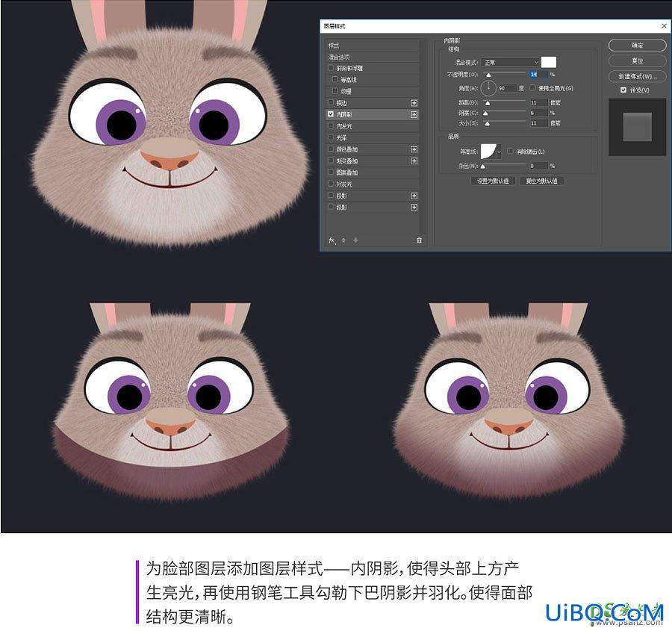Click the 阻塞(C) slider handle
The width and height of the screenshot is (672, 631).
point(485,114)
